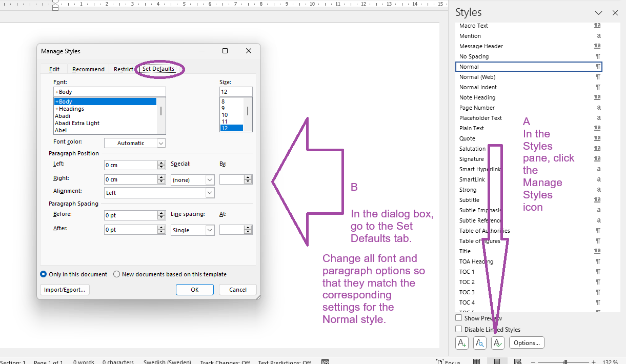Select 'Only in this document' radio button
This screenshot has height=364, width=626.
(x=44, y=274)
